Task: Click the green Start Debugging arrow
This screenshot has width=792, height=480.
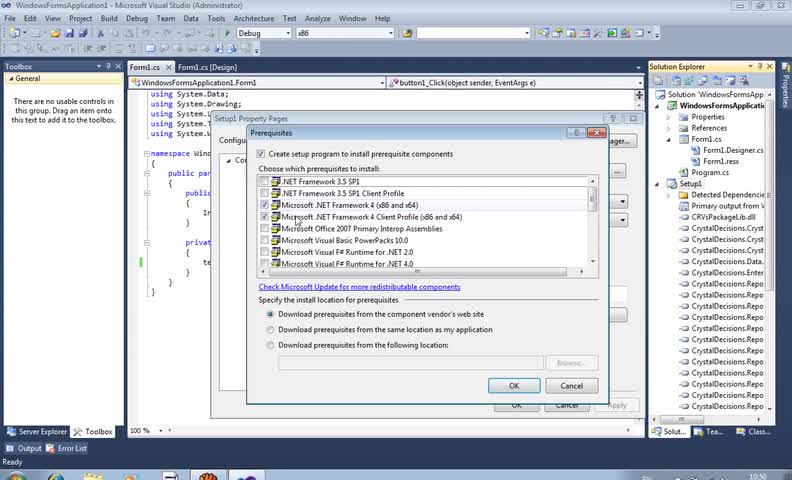Action: [x=227, y=33]
